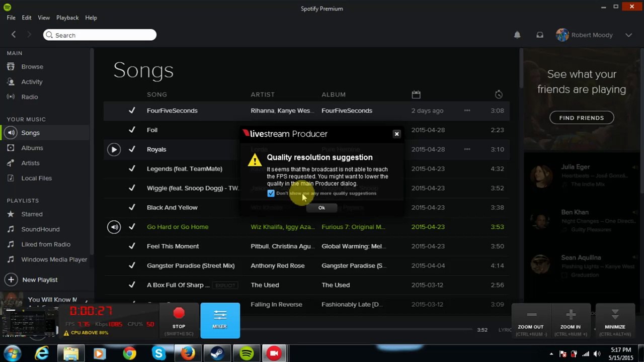The height and width of the screenshot is (362, 644).
Task: Uncheck 'Don't show me any more quality suggestions'
Action: coord(271,193)
